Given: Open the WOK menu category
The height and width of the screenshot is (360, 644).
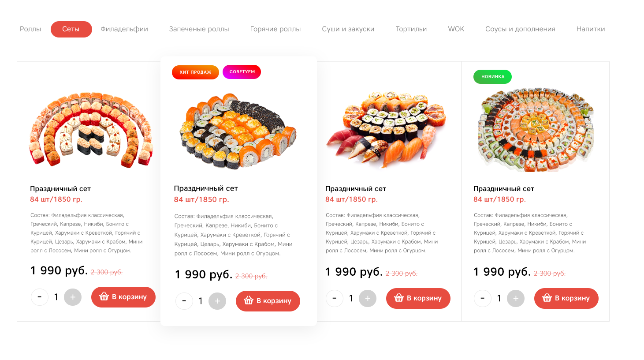Looking at the screenshot, I should coord(456,29).
